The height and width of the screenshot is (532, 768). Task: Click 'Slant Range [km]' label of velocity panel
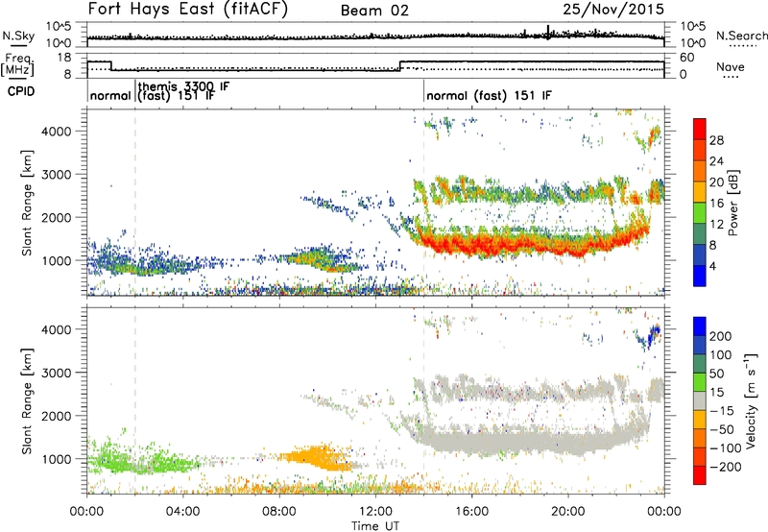click(27, 400)
